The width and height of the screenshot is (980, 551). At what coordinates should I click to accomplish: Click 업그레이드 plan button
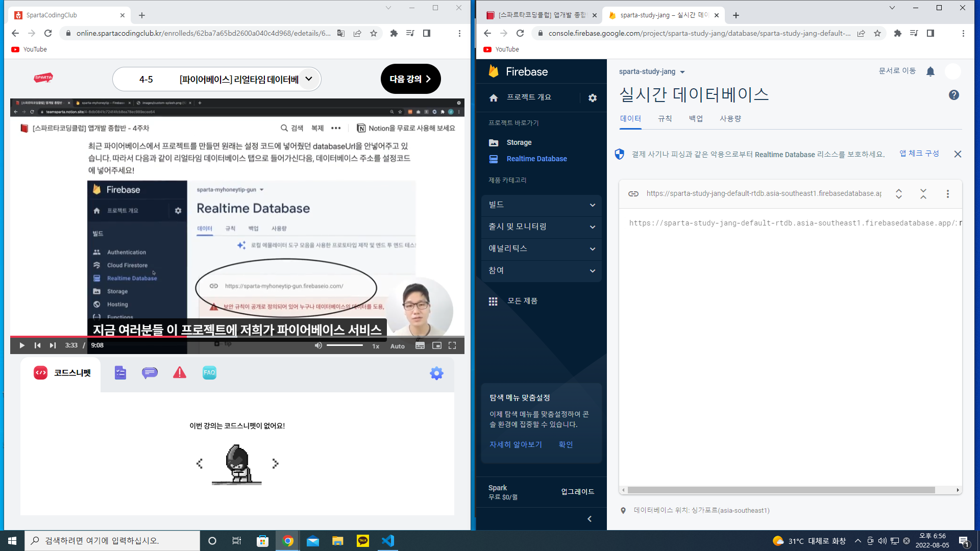(x=577, y=492)
